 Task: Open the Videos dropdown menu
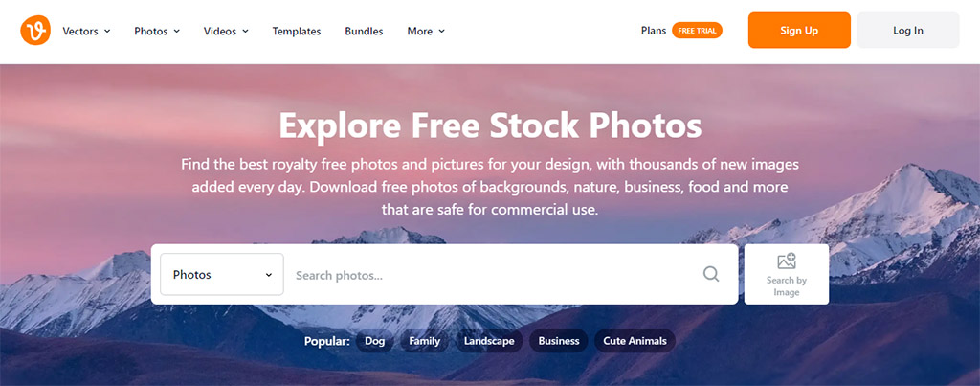(x=226, y=31)
